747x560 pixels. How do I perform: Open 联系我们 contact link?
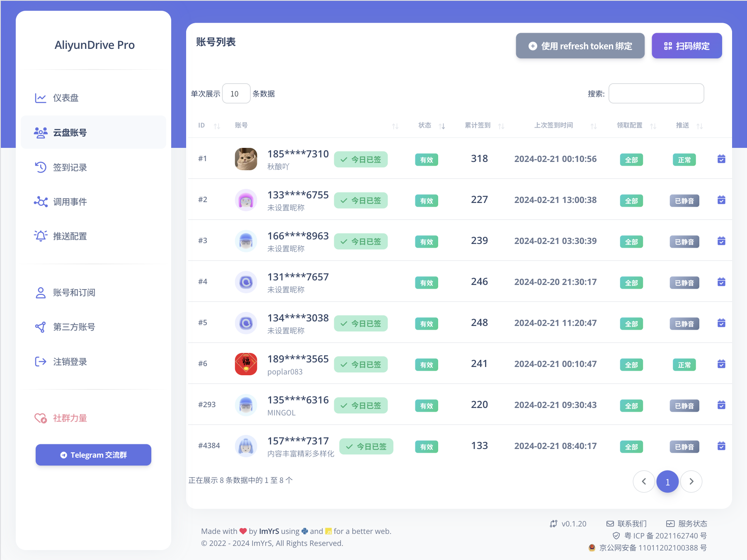tap(626, 524)
